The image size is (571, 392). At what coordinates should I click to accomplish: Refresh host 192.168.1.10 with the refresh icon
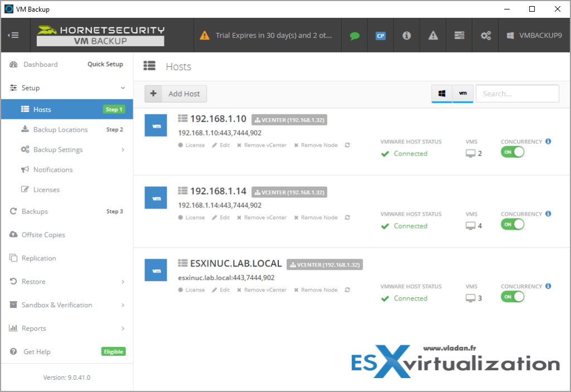(347, 145)
